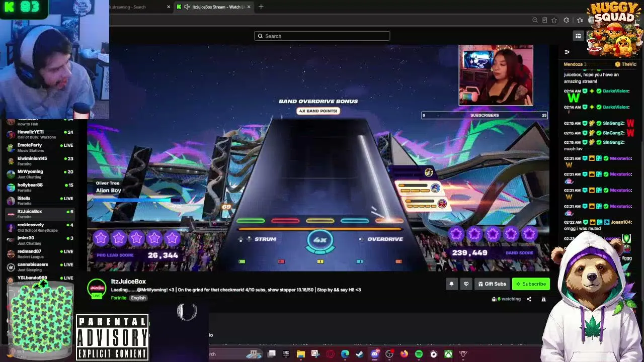Follow the channel with the heart icon
644x362 pixels.
[x=466, y=284]
